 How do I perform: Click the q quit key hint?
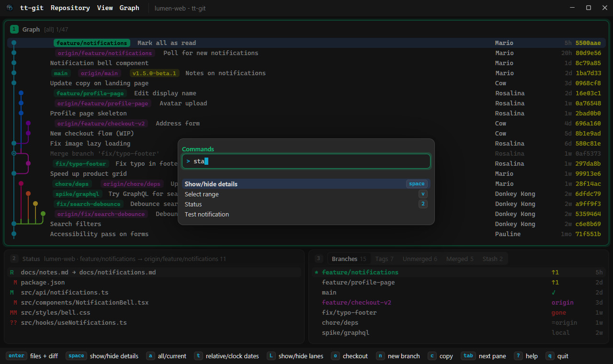point(557,356)
